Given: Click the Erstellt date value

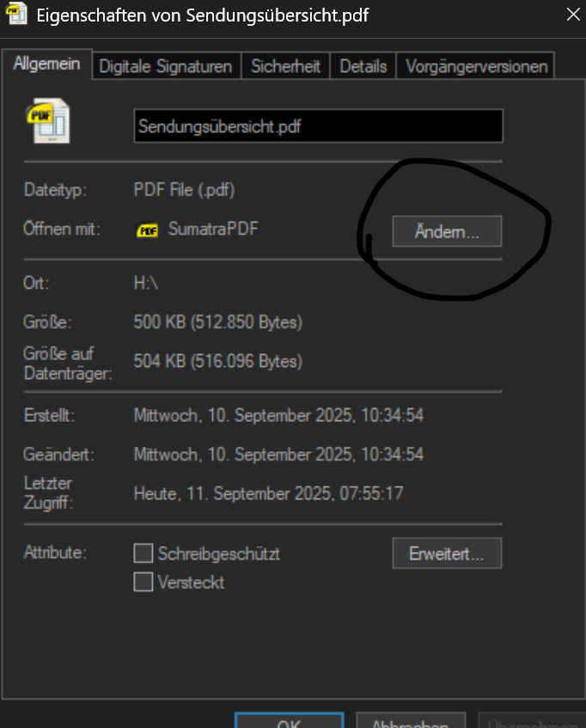Looking at the screenshot, I should coord(278,415).
